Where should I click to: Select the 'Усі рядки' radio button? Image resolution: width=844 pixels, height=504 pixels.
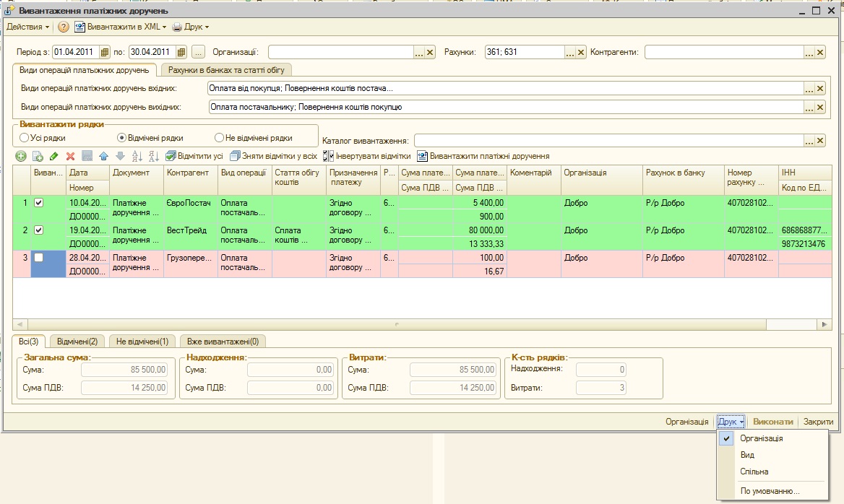point(25,138)
